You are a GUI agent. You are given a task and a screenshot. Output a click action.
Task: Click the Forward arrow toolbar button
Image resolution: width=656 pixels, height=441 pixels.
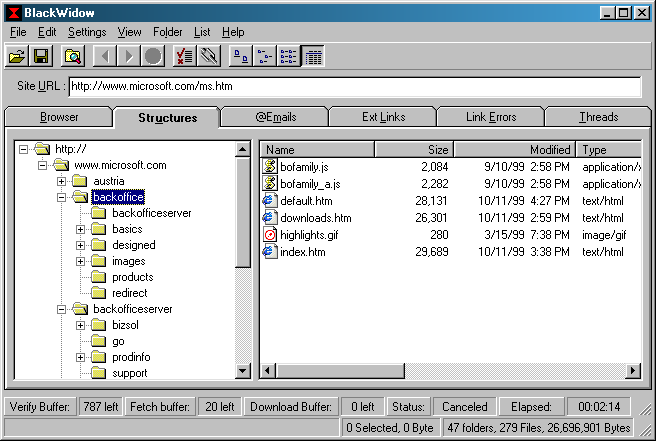pyautogui.click(x=128, y=56)
